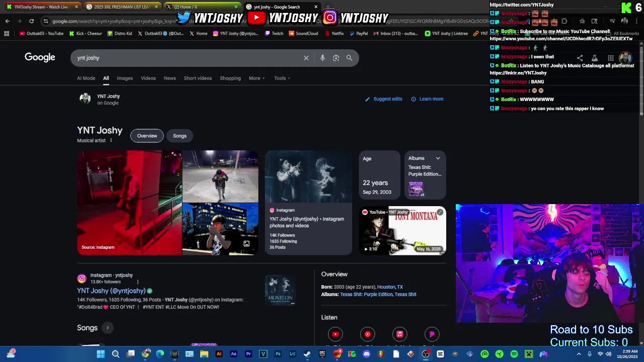Click into the Google search input field
This screenshot has height=362, width=644.
tap(186, 58)
